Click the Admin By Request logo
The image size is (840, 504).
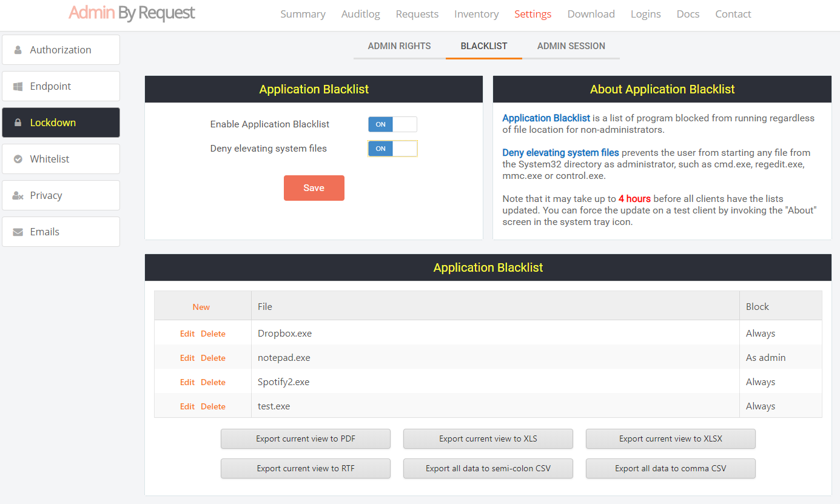[x=132, y=13]
